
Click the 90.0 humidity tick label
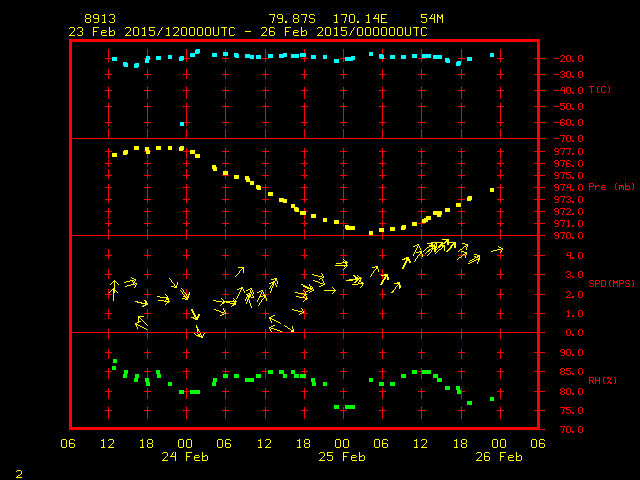click(571, 353)
